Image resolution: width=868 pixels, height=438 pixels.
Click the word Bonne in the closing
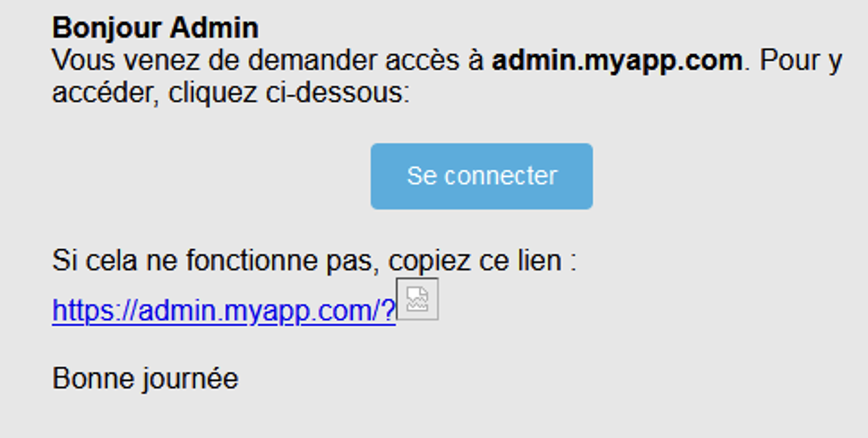[93, 379]
